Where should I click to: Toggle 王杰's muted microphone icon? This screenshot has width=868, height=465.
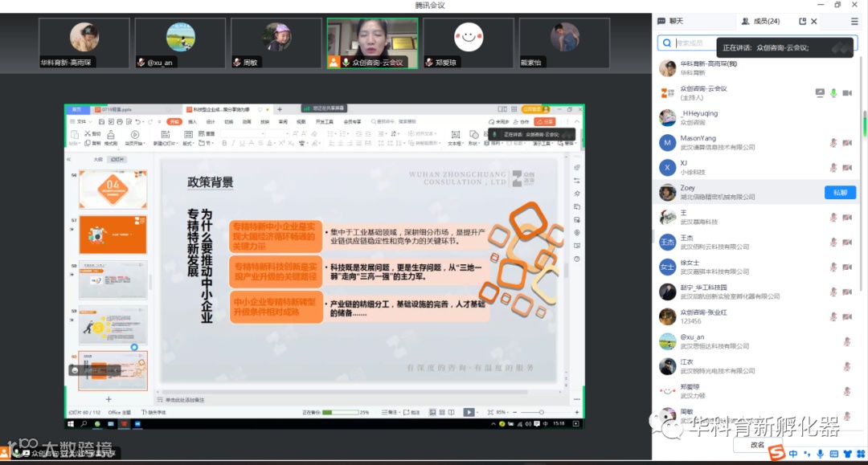pyautogui.click(x=833, y=243)
